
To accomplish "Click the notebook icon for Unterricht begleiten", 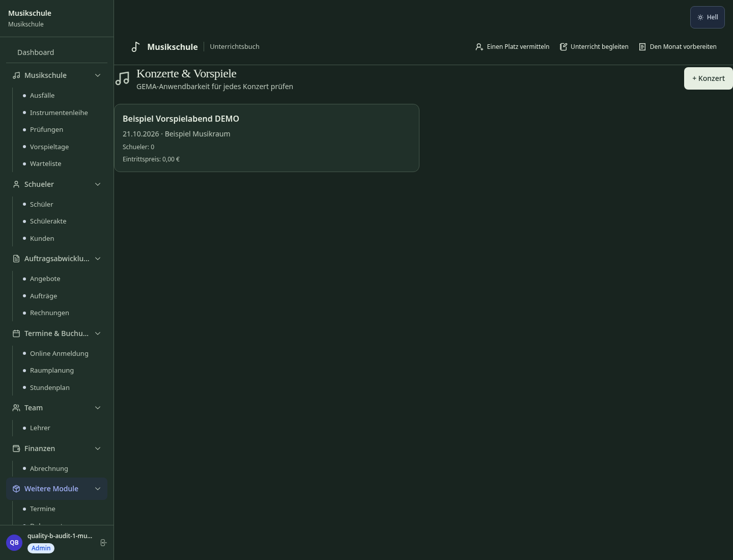I will click(x=563, y=47).
